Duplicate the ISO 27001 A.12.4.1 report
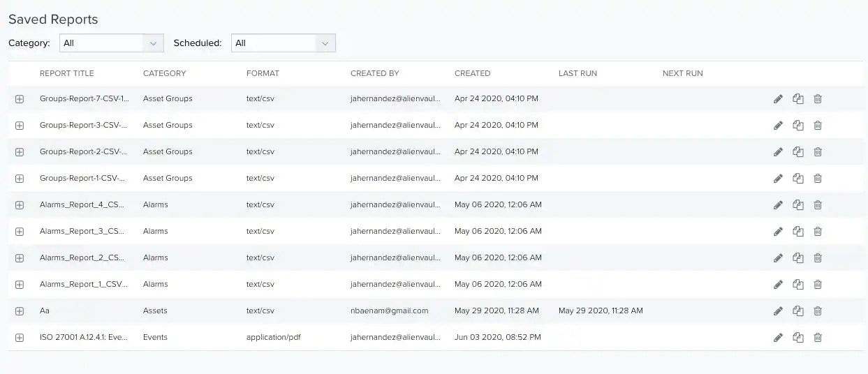The height and width of the screenshot is (374, 868). tap(798, 338)
